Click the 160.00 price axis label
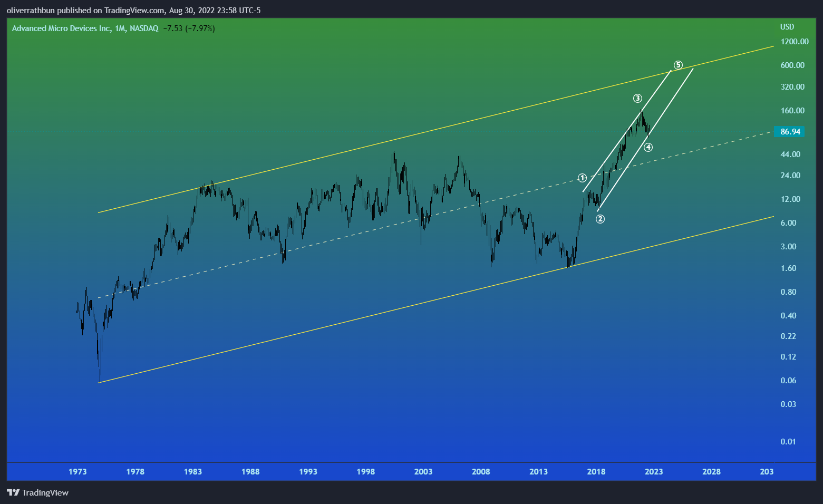 pyautogui.click(x=792, y=111)
